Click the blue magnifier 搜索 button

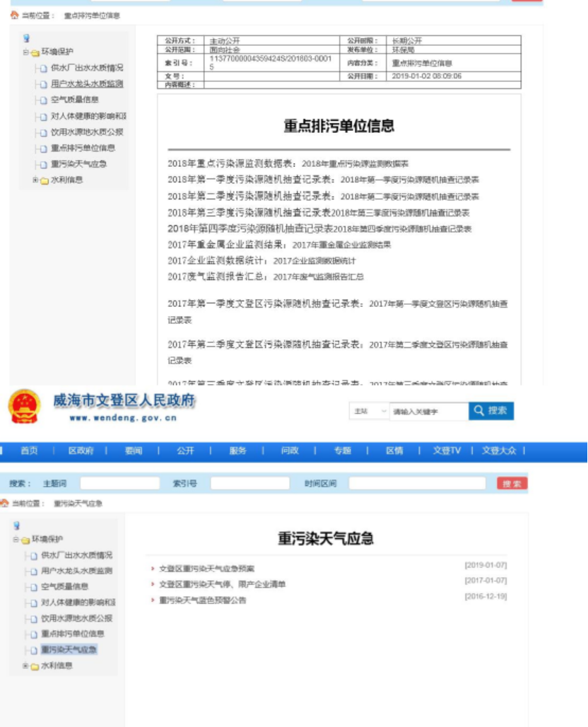coord(490,411)
